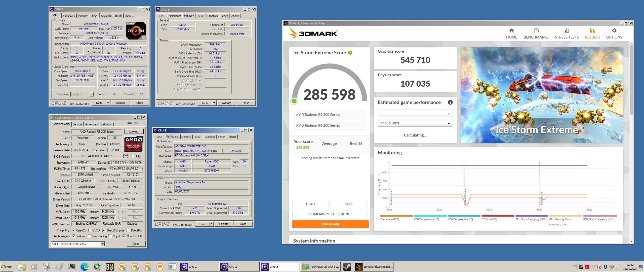Open the Bluetooth tray icon
Screen dimensions: 644x272
pos(606,267)
